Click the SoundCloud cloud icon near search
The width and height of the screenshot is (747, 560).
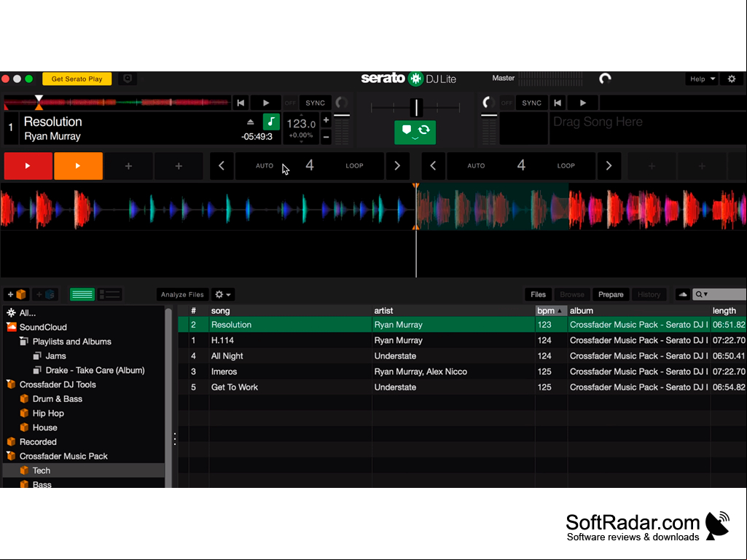click(683, 294)
